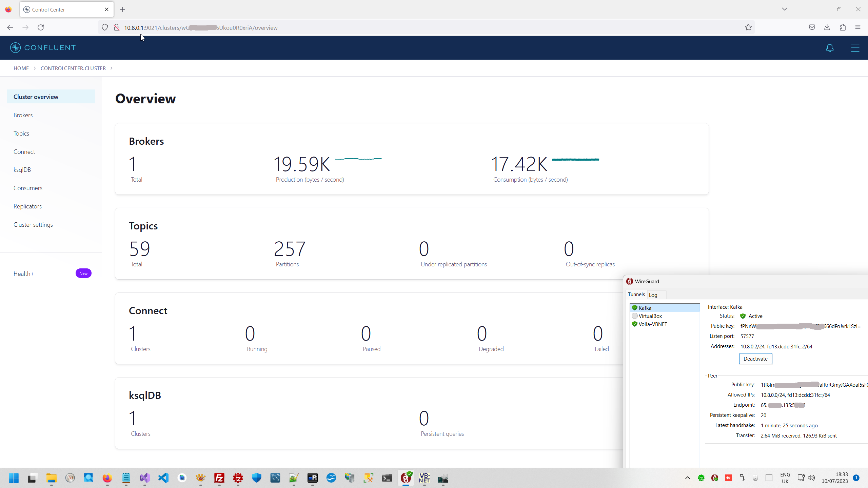Screen dimensions: 868x488
Task: Click the Confluent logo
Action: pos(43,48)
